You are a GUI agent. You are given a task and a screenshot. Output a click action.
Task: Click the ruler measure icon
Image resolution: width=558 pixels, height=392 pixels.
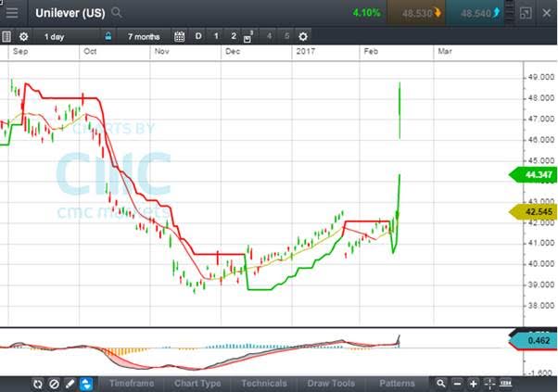pyautogui.click(x=506, y=384)
